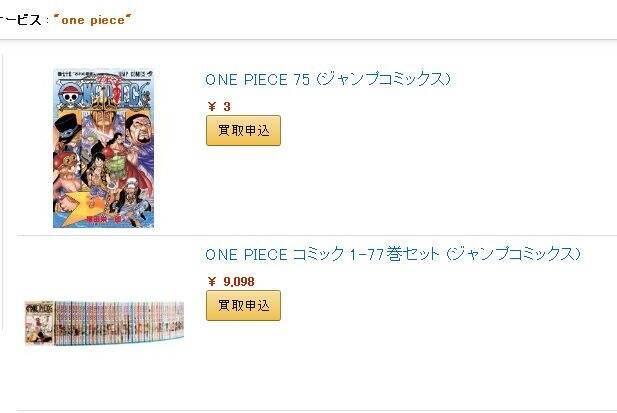
Task: Open the 1-77 volume set thumbnail
Action: pyautogui.click(x=104, y=322)
